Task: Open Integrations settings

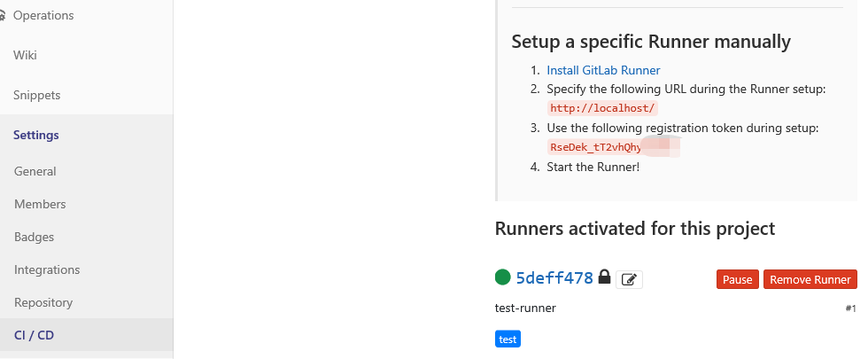Action: tap(47, 269)
